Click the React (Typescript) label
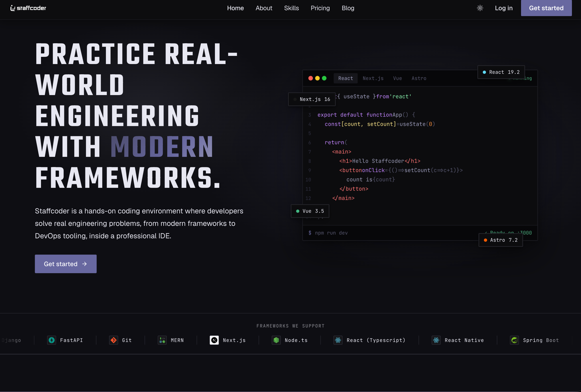581x392 pixels. [376, 340]
